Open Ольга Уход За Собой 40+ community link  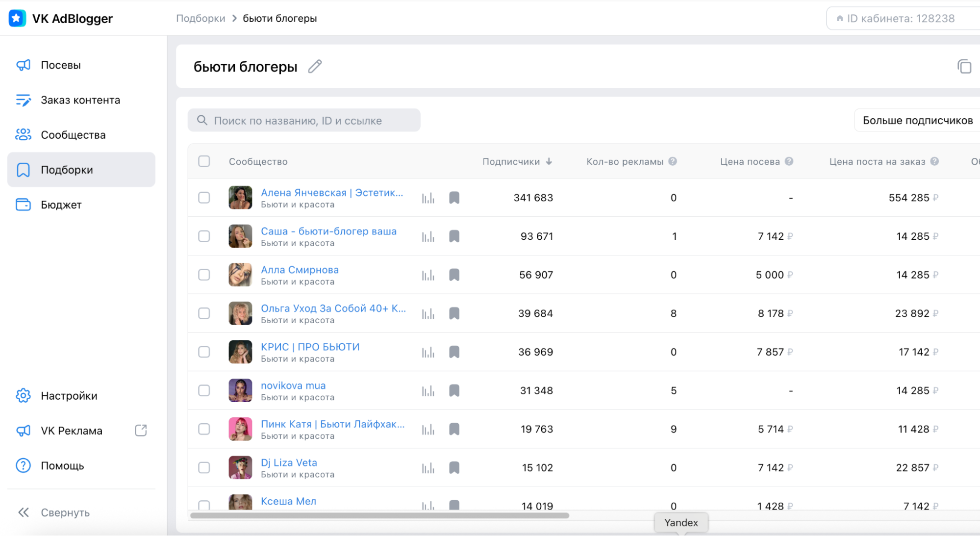click(x=333, y=308)
